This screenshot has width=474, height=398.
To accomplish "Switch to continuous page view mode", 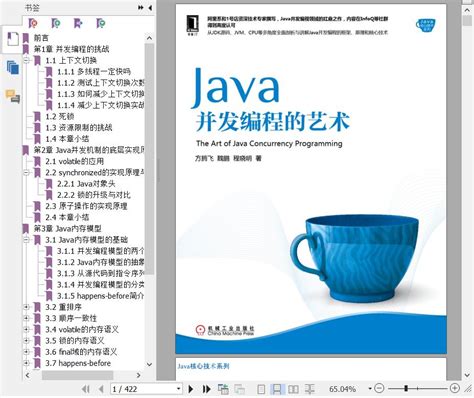I will click(x=277, y=389).
